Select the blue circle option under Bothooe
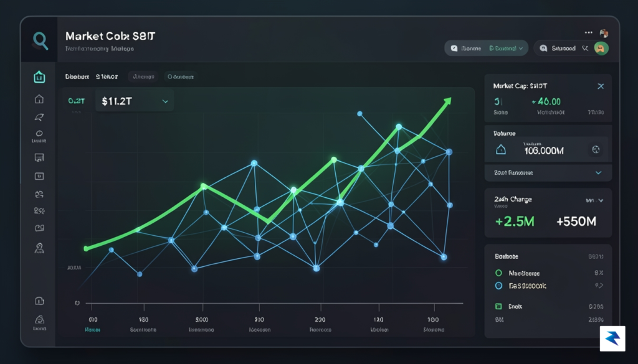The image size is (638, 364). pyautogui.click(x=498, y=286)
